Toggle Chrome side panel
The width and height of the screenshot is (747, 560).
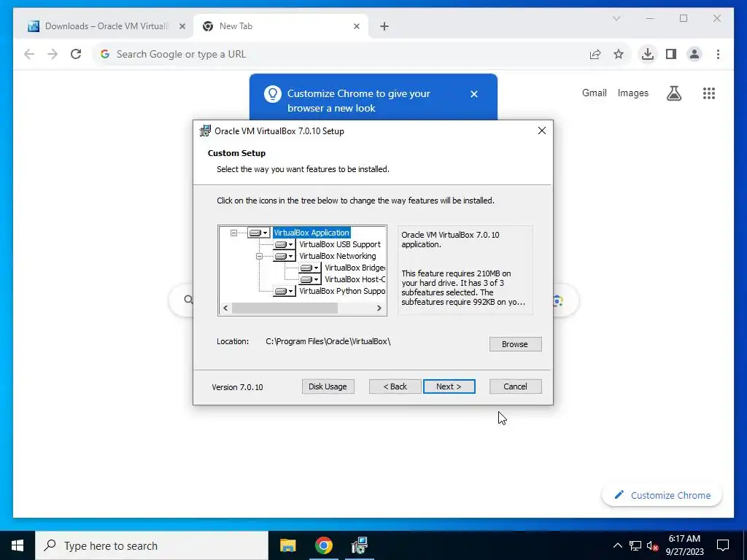(x=671, y=54)
